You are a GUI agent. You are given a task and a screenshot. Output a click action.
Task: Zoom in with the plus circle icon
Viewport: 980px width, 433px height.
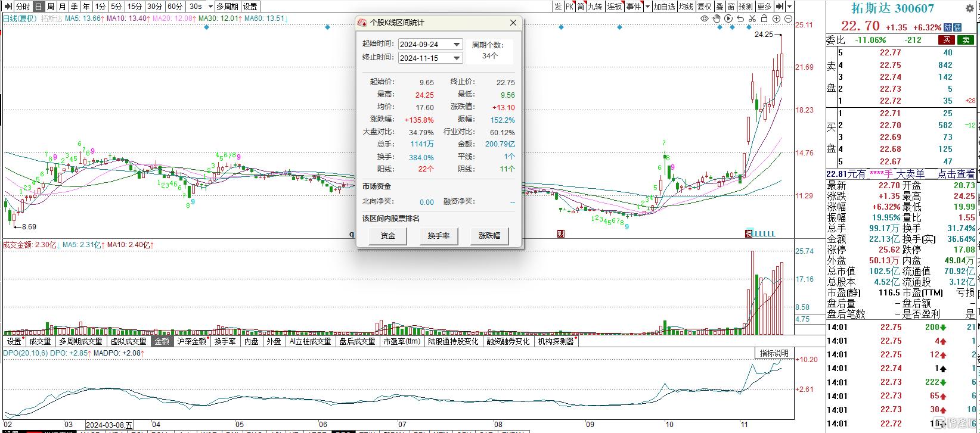click(776, 18)
